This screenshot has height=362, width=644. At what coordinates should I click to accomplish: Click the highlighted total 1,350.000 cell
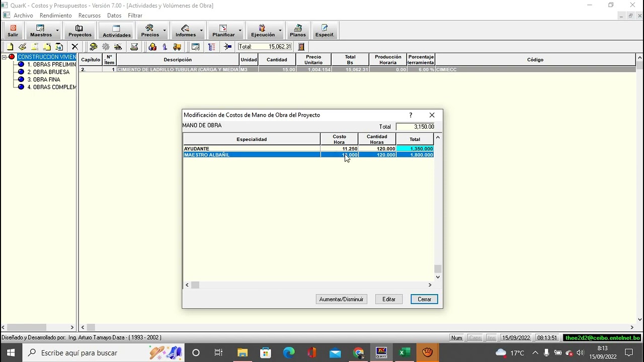coord(415,149)
